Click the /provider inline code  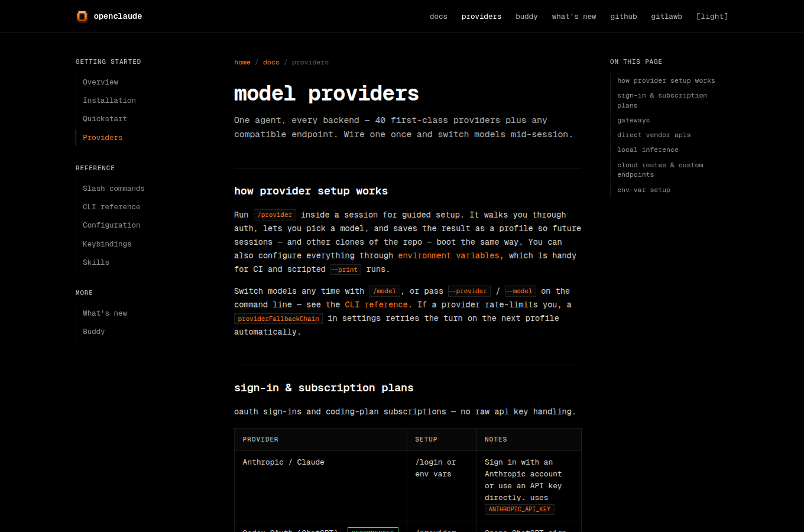point(275,215)
